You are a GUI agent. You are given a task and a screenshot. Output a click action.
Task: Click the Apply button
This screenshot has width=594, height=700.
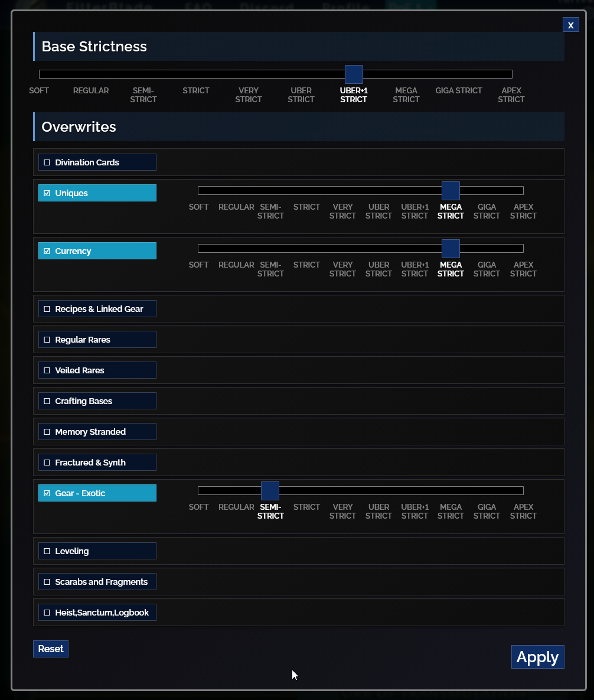(537, 657)
